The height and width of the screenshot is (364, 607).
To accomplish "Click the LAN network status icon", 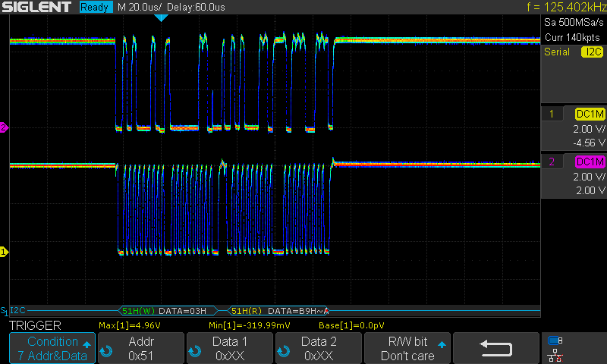I will click(555, 355).
